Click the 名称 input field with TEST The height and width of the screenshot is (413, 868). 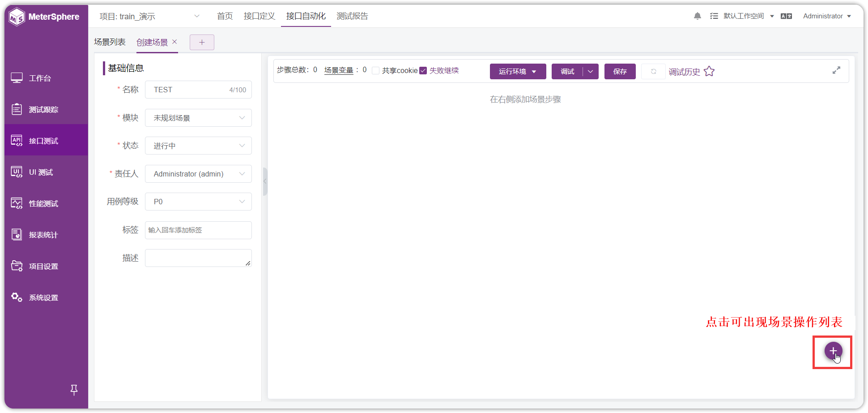coord(198,90)
